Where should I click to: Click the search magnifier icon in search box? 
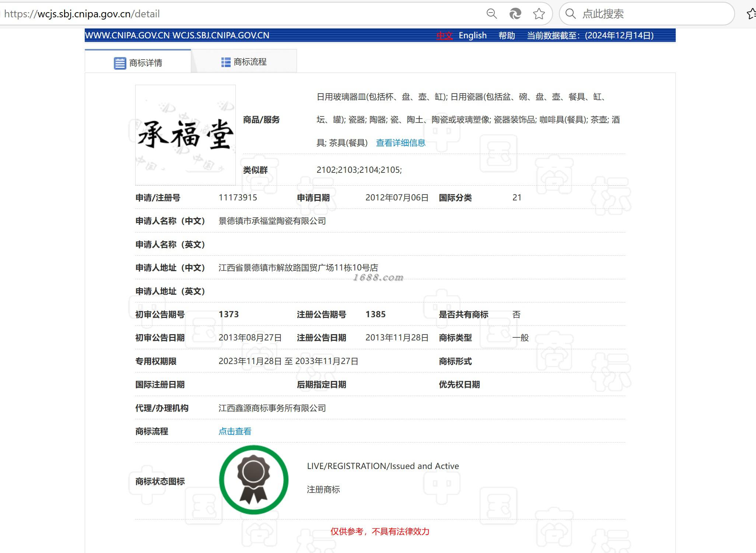pos(570,14)
